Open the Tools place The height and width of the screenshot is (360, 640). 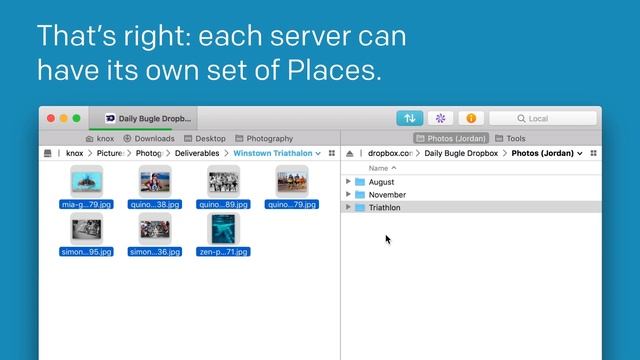coord(510,139)
